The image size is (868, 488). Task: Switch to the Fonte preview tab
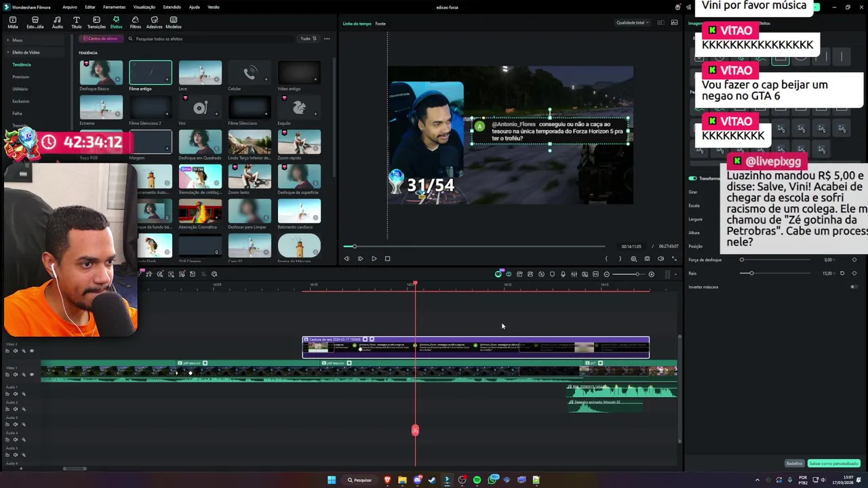click(380, 24)
